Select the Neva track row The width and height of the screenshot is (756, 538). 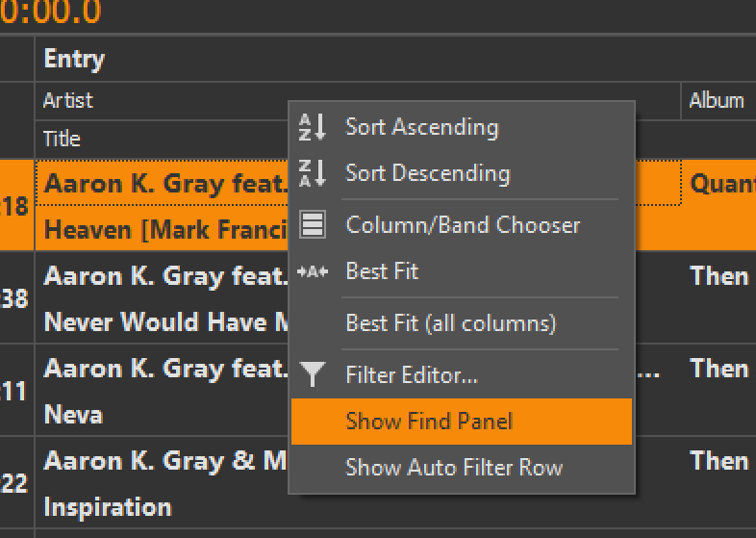click(x=73, y=415)
